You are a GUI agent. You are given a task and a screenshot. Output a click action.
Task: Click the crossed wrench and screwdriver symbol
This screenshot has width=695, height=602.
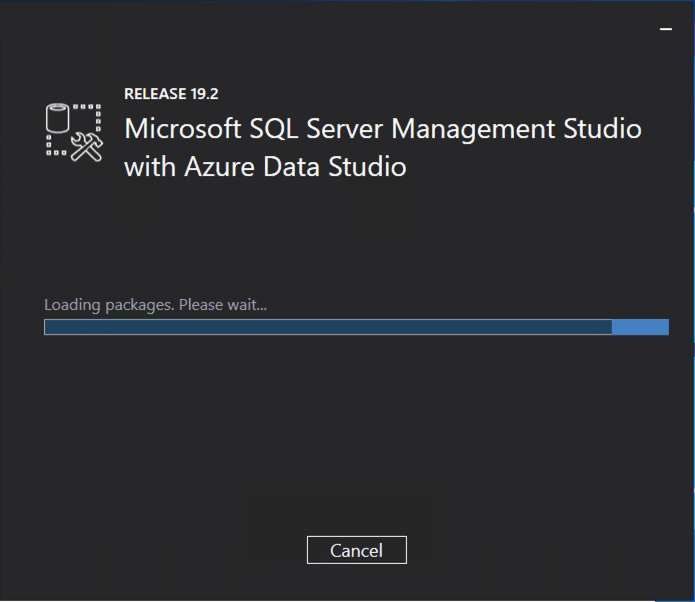[88, 146]
